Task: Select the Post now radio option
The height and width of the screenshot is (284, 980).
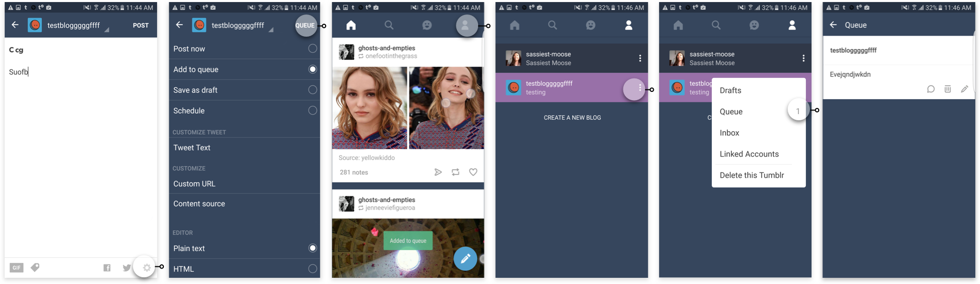Action: (x=313, y=49)
